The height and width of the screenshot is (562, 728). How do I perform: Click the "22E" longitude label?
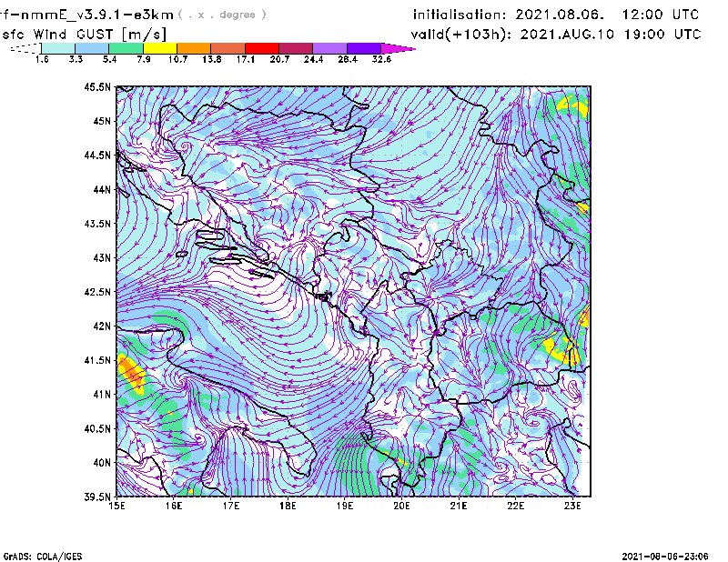(x=516, y=506)
